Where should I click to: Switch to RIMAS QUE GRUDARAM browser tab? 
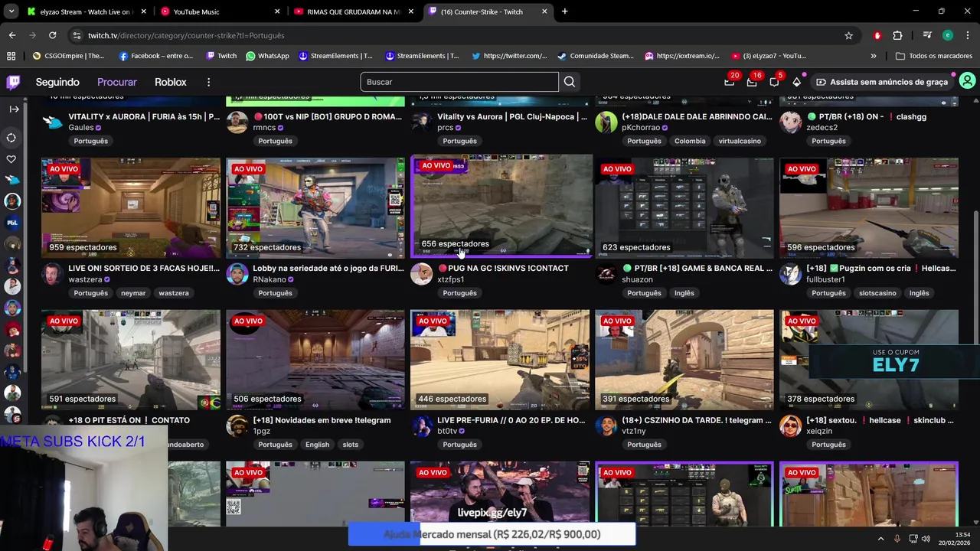click(354, 11)
